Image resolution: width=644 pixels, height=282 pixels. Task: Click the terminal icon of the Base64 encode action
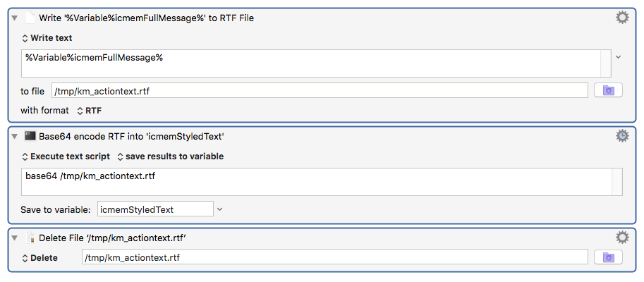(x=30, y=136)
